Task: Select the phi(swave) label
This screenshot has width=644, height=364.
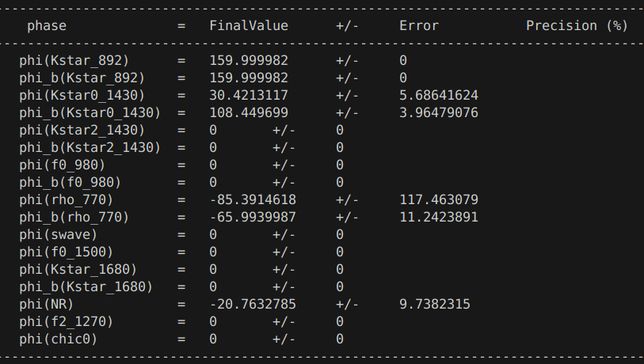Action: pos(59,235)
